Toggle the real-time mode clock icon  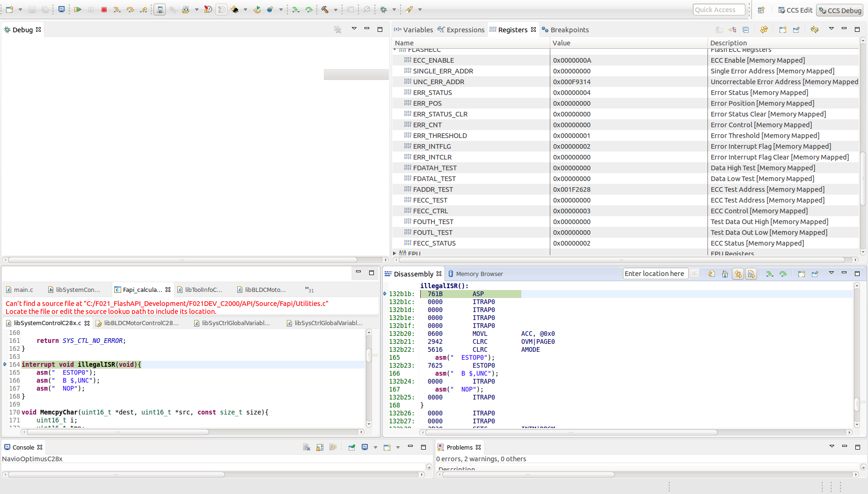point(208,9)
